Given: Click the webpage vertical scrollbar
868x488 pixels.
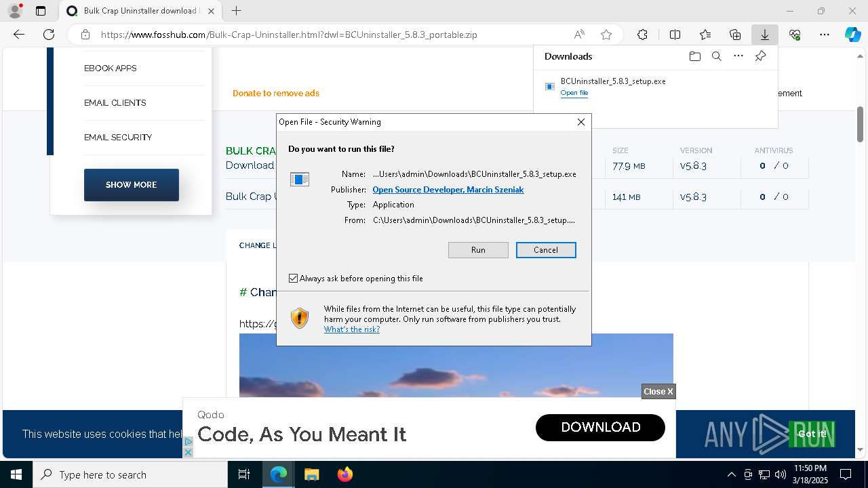Looking at the screenshot, I should coord(860,124).
